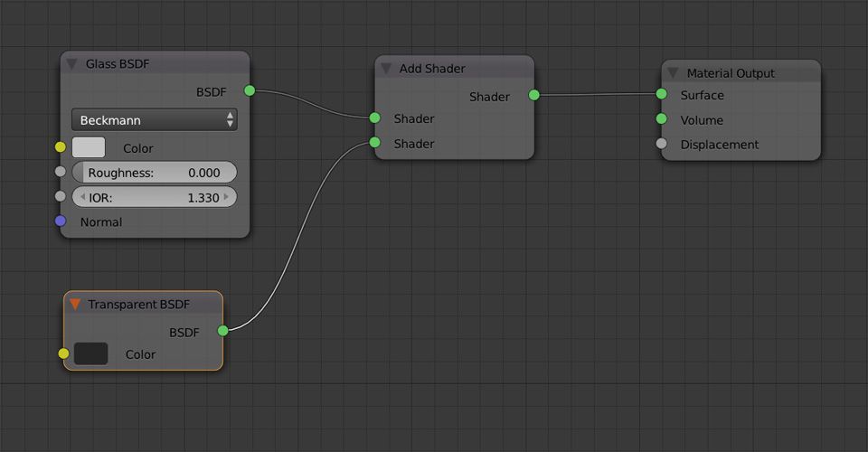Click the Transparent BSDF dark color swatch

[90, 353]
